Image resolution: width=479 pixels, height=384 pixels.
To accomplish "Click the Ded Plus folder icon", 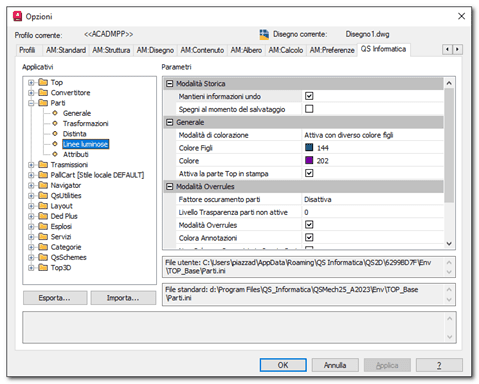I will (43, 216).
